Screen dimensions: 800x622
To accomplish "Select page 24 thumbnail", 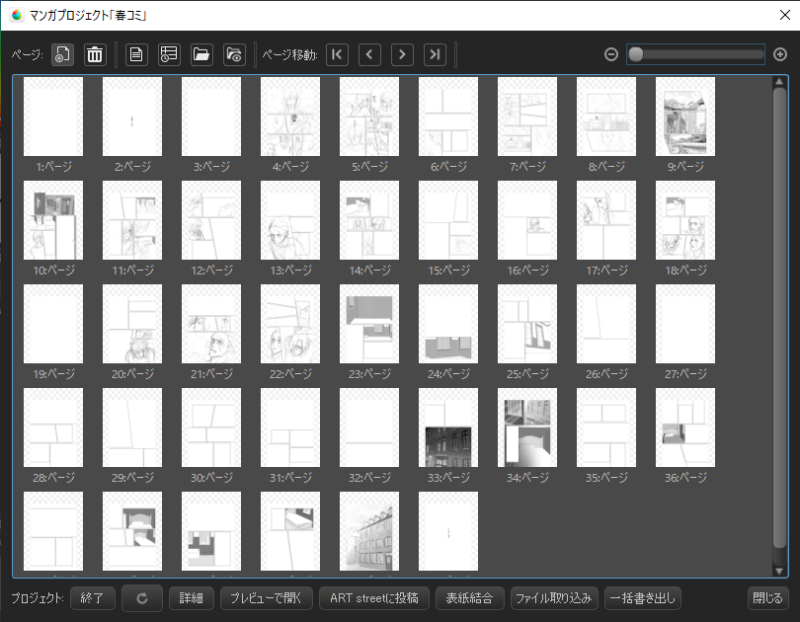I will pyautogui.click(x=448, y=324).
